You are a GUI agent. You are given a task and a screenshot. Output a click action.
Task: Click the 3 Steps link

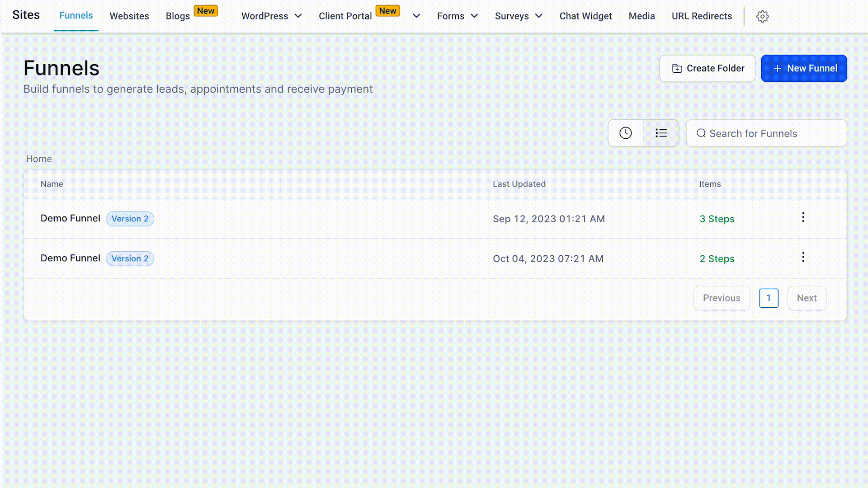(x=717, y=219)
